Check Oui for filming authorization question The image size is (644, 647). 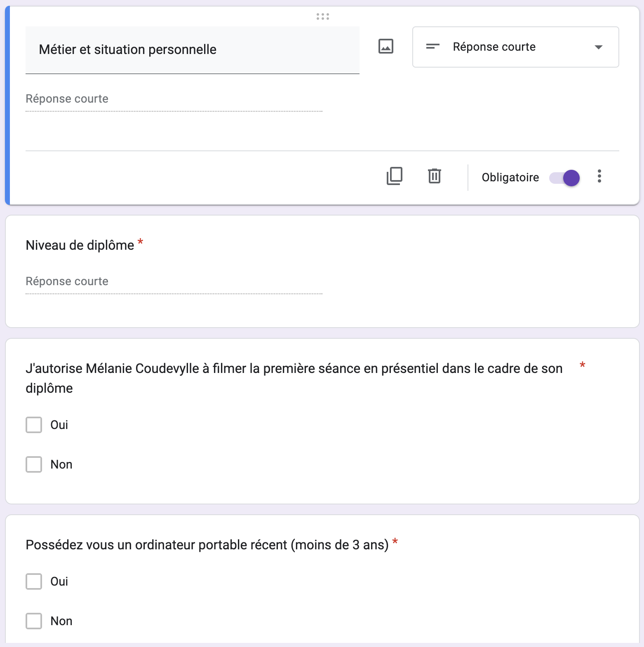pos(34,425)
